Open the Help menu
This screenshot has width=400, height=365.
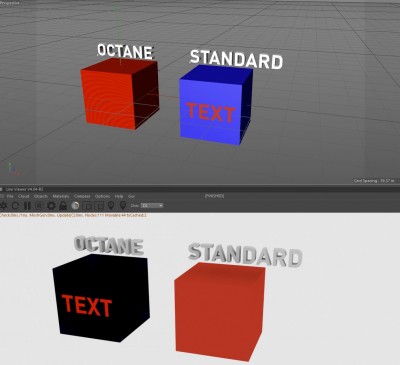point(119,196)
